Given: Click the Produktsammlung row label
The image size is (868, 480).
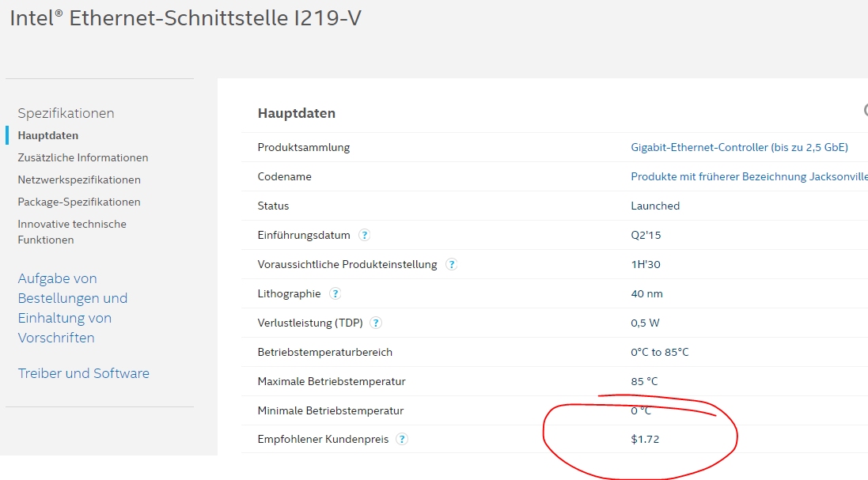Looking at the screenshot, I should 304,147.
